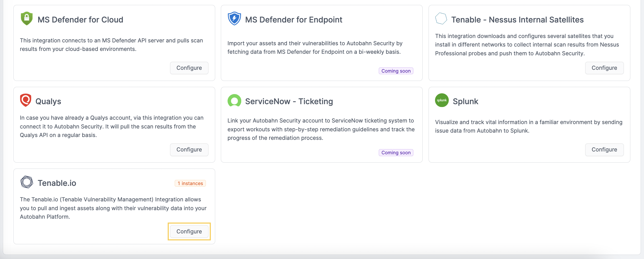The height and width of the screenshot is (259, 644).
Task: Click the ServiceNow - Ticketing heading
Action: pyautogui.click(x=289, y=101)
